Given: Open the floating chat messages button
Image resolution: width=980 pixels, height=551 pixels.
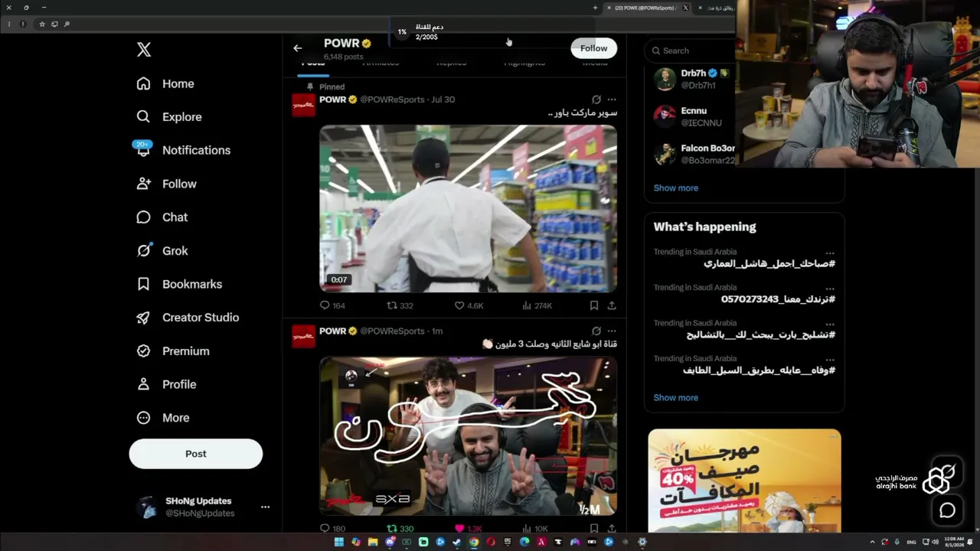Looking at the screenshot, I should tap(948, 510).
